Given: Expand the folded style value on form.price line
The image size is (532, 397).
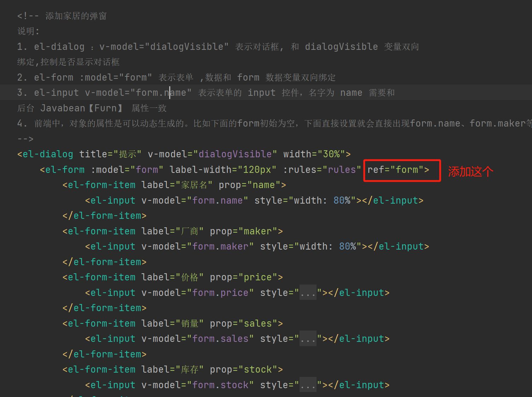Looking at the screenshot, I should (308, 293).
